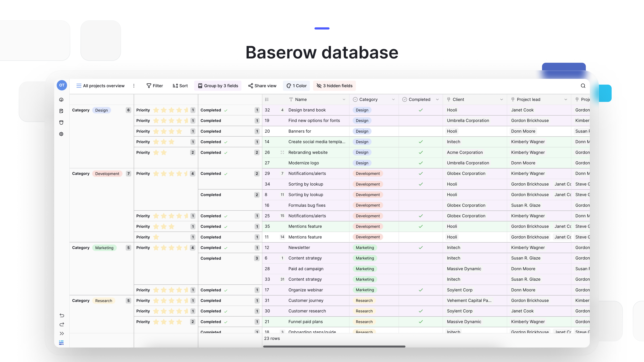Screen dimensions: 644x362
Task: Open the settings icon in the sidebar
Action: [x=61, y=134]
